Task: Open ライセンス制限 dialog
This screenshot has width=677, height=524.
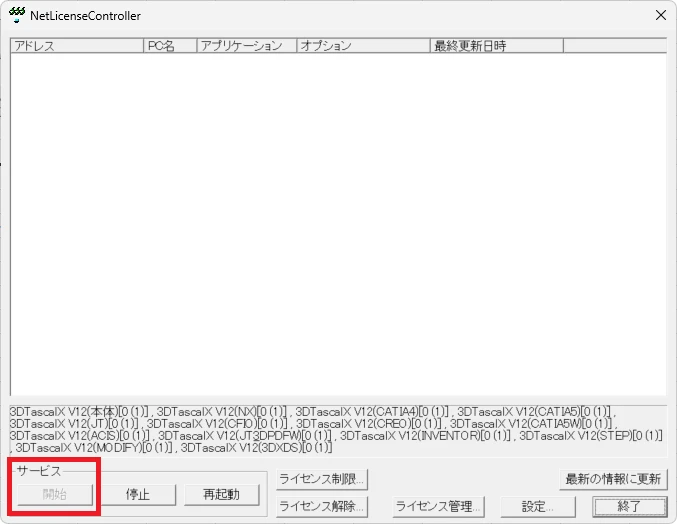Action: click(x=322, y=479)
